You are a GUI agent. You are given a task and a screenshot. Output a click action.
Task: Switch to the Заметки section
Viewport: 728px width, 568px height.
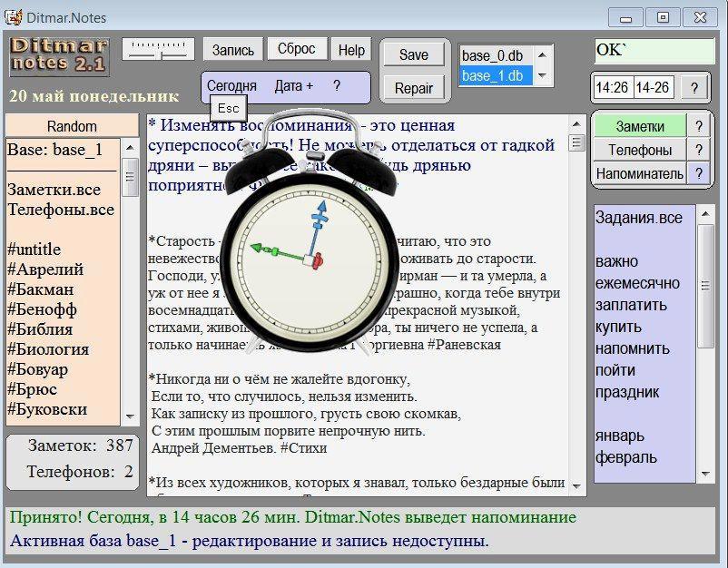point(639,127)
